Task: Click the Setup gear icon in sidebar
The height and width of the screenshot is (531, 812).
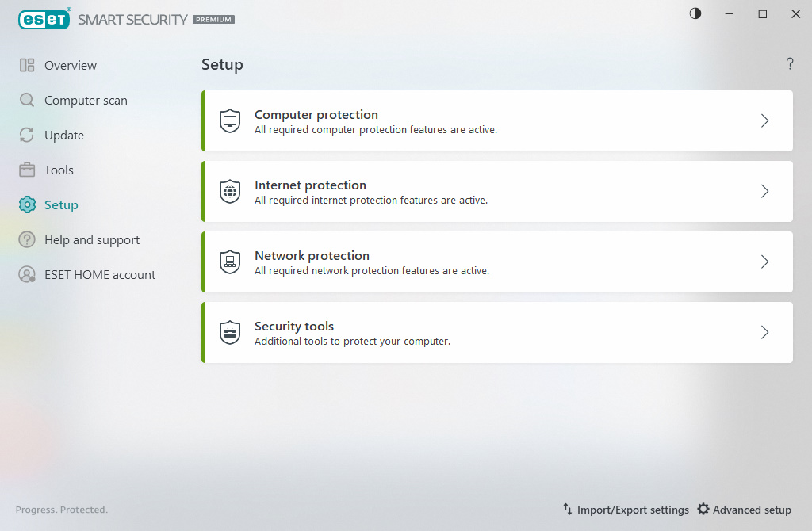Action: [27, 205]
